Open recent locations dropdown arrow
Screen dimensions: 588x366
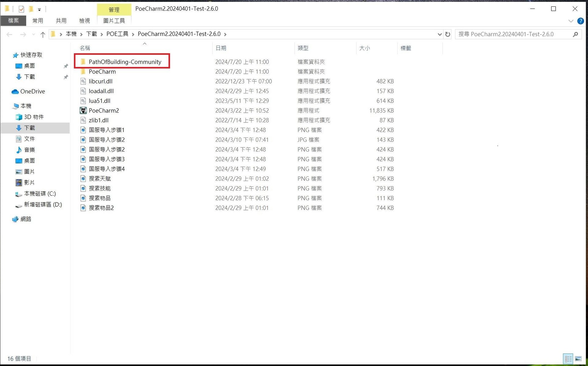[34, 34]
